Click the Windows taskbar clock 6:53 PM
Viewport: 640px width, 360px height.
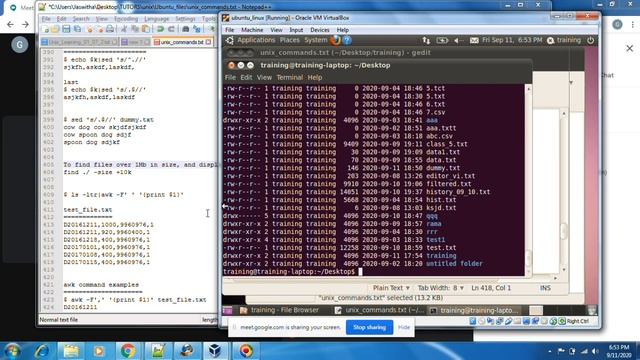[619, 351]
